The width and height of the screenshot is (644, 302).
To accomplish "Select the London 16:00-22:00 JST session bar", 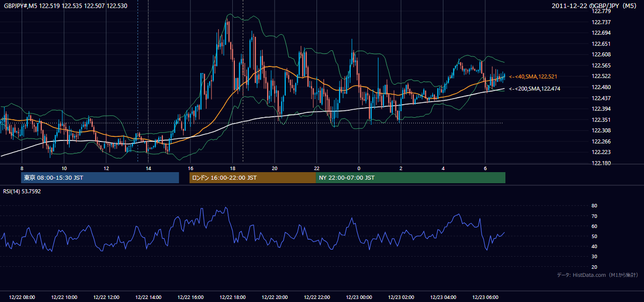I will [x=252, y=178].
